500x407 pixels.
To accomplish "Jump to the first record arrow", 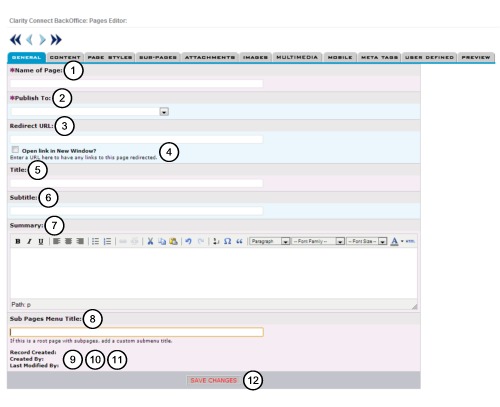I will point(15,40).
